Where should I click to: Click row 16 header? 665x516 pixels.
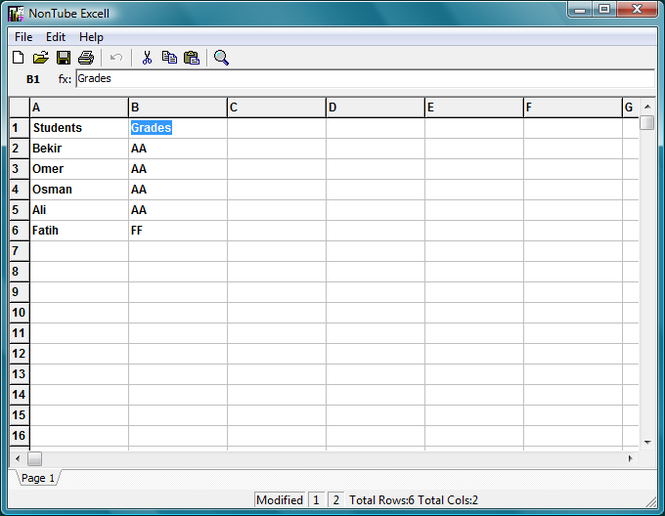20,436
